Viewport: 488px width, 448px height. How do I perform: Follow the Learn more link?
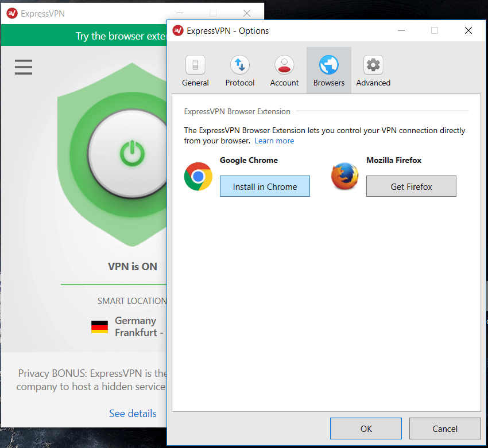click(x=274, y=141)
